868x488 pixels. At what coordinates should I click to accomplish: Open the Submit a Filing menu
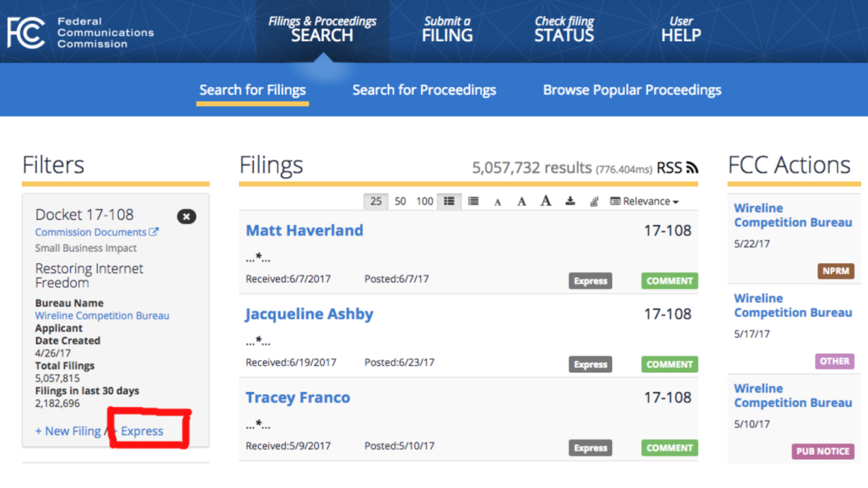447,29
